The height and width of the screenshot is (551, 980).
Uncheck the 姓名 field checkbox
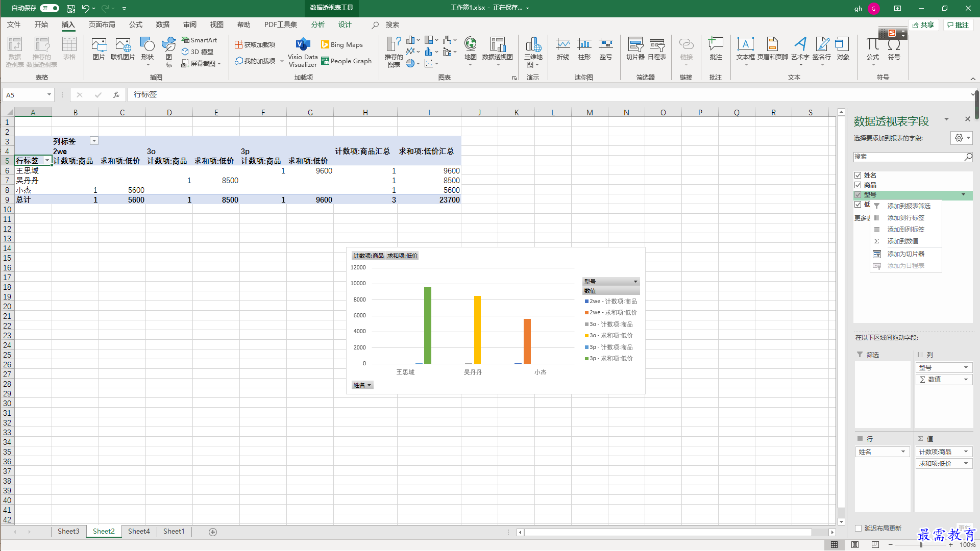(858, 176)
